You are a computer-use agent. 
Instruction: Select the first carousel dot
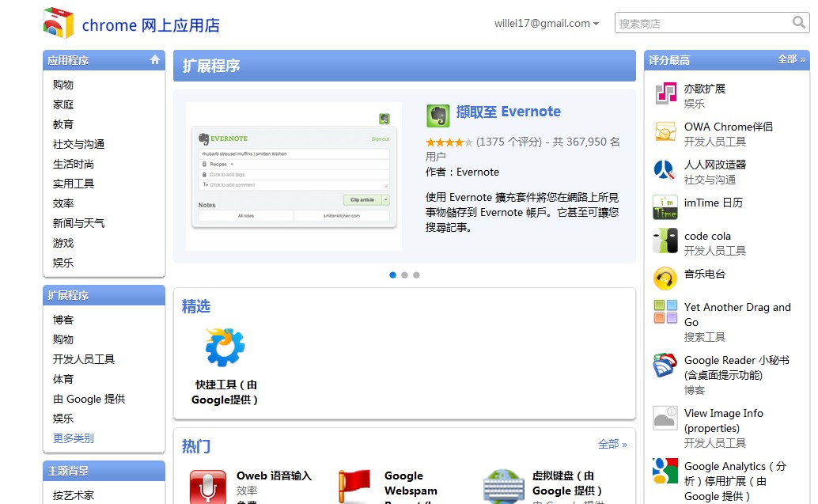coord(393,275)
